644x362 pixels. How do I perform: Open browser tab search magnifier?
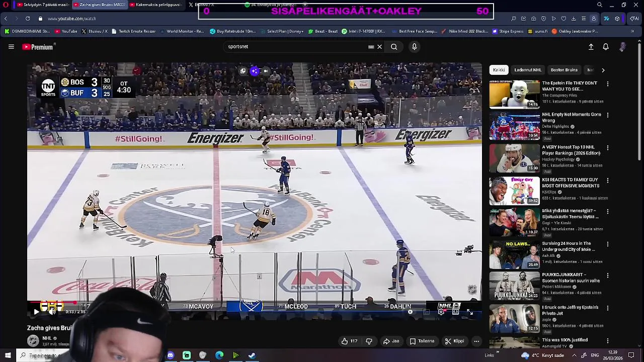pyautogui.click(x=599, y=5)
